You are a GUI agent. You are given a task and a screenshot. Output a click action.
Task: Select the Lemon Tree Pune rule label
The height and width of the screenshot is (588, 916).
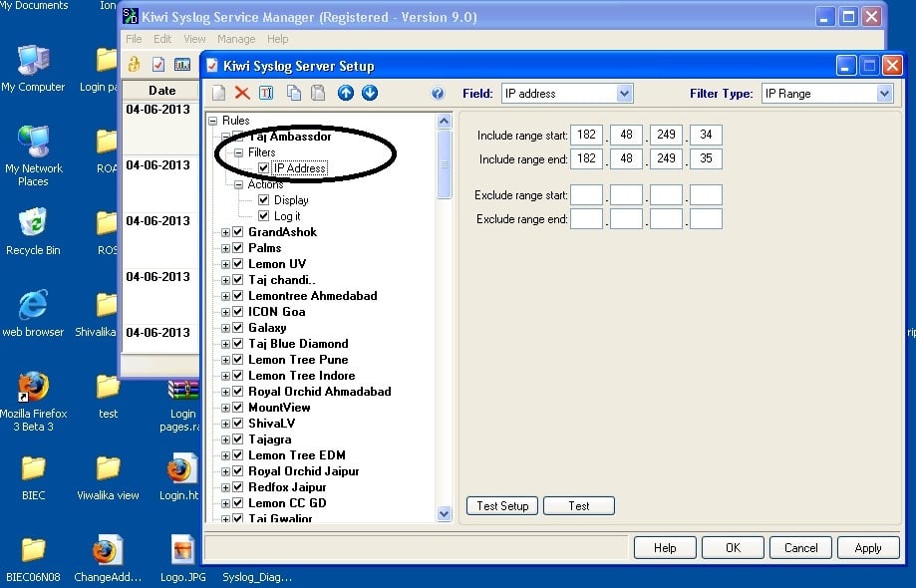298,360
